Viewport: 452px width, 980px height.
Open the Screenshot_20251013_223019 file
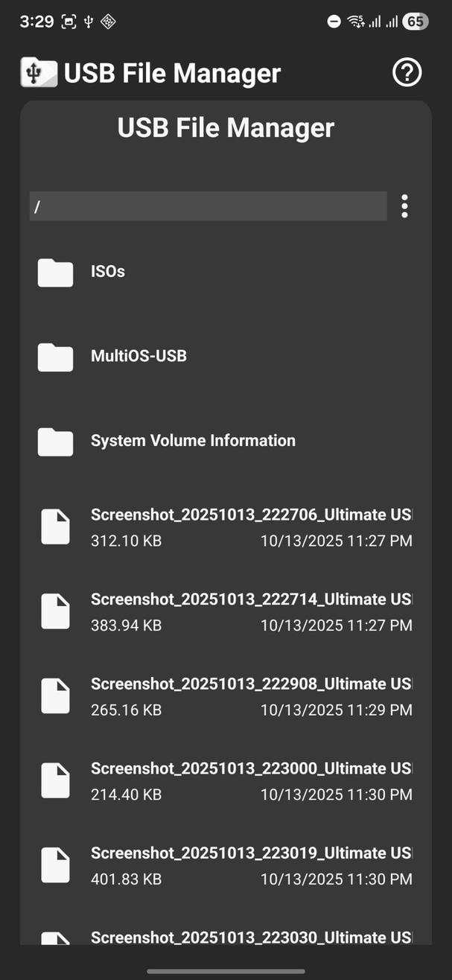(x=223, y=865)
